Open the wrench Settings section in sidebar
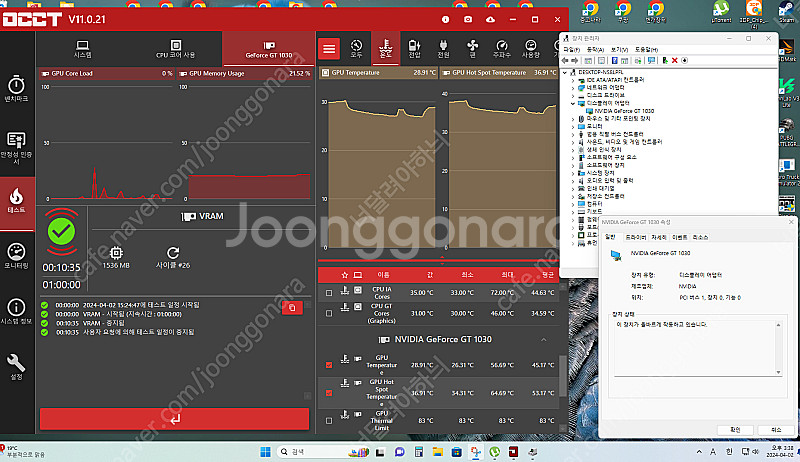The image size is (800, 462). [x=16, y=367]
